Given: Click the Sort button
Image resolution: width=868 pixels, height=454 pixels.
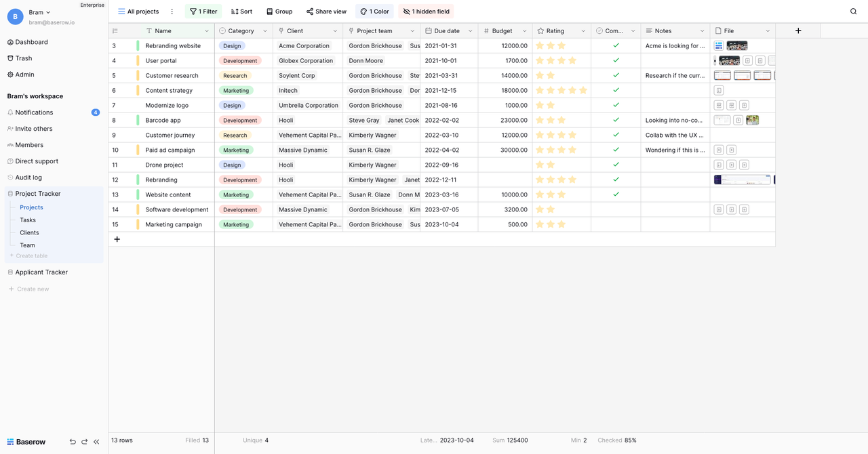Looking at the screenshot, I should (241, 12).
